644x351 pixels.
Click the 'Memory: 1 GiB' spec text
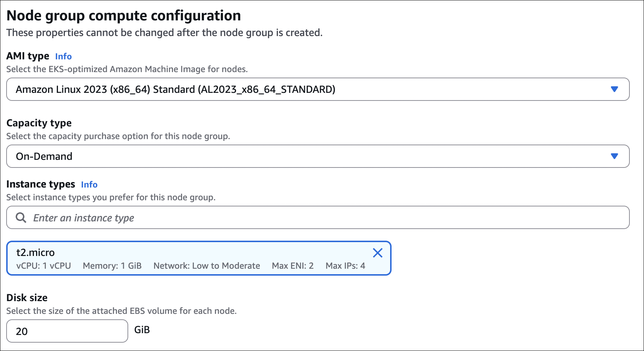(x=112, y=266)
